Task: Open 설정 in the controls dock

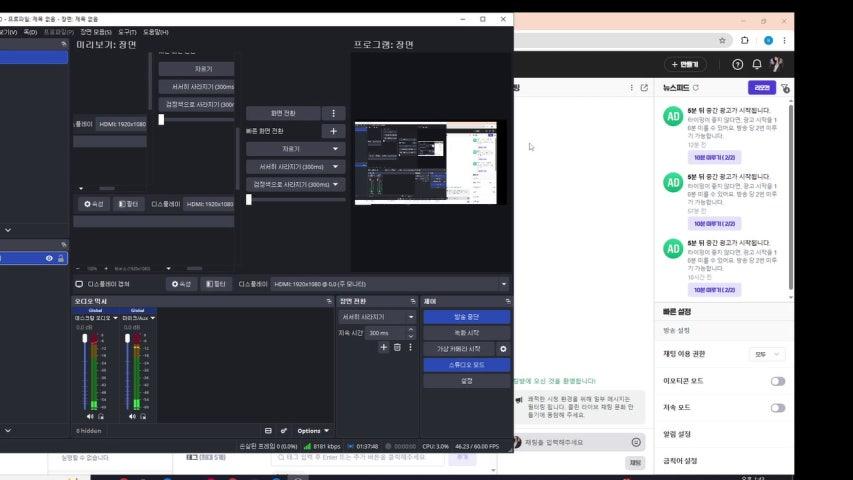Action: 467,381
